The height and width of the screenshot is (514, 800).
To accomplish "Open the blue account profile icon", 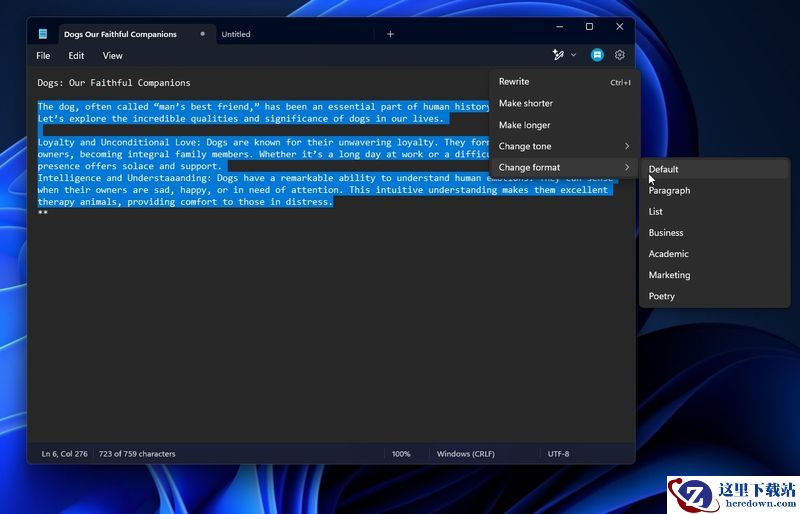I will 597,55.
